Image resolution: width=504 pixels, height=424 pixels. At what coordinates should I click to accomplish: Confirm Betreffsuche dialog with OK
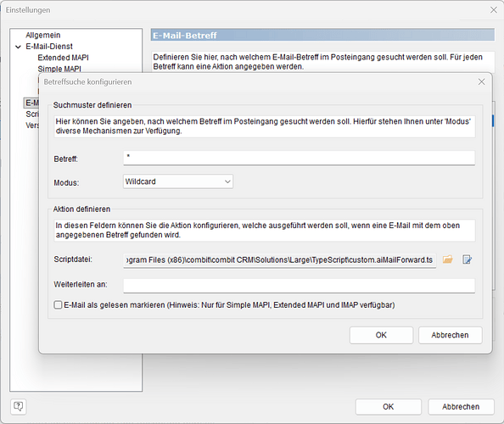381,335
